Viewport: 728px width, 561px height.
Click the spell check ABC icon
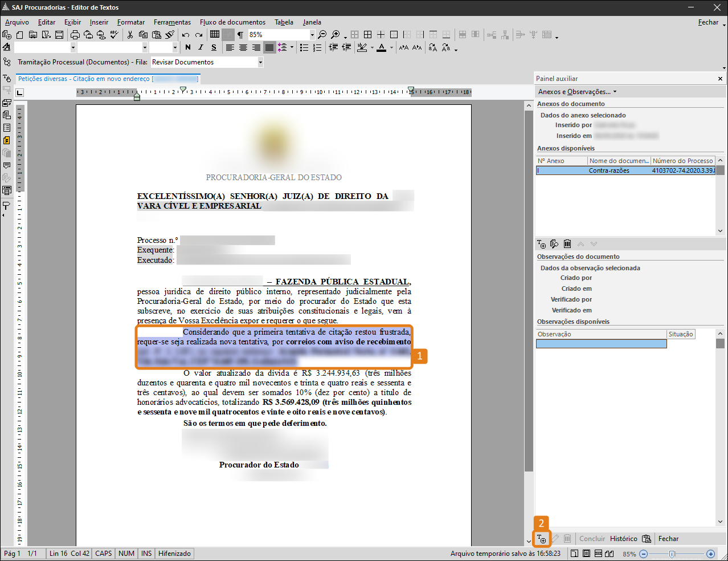(x=114, y=35)
